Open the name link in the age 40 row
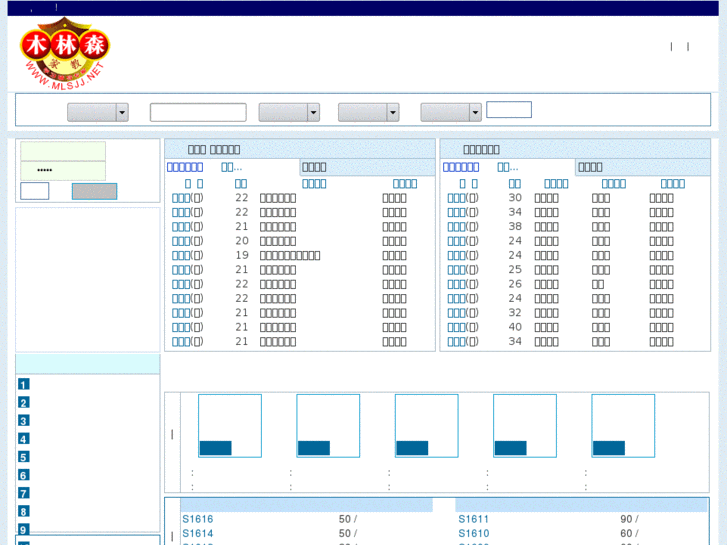This screenshot has height=545, width=727. pyautogui.click(x=456, y=327)
